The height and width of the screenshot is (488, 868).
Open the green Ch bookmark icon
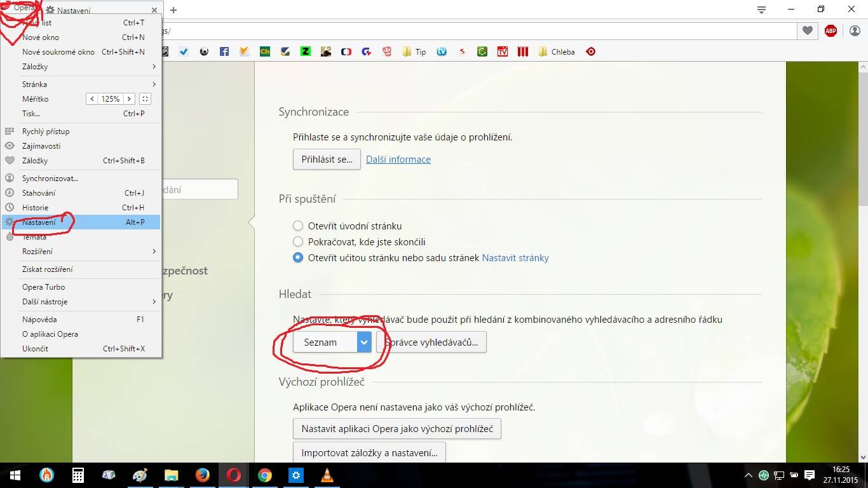(x=265, y=52)
